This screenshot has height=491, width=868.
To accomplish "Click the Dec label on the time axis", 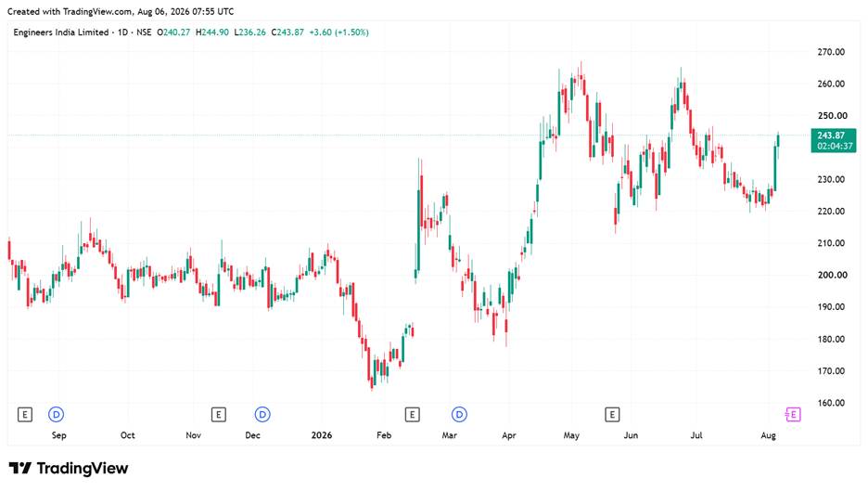I will coord(252,435).
